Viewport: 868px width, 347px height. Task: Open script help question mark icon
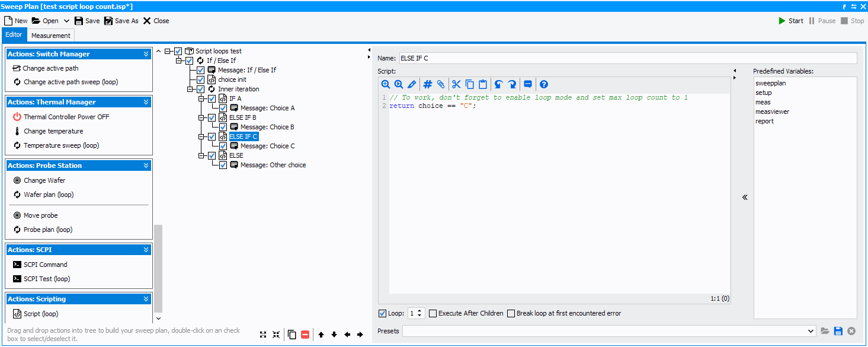coord(543,84)
